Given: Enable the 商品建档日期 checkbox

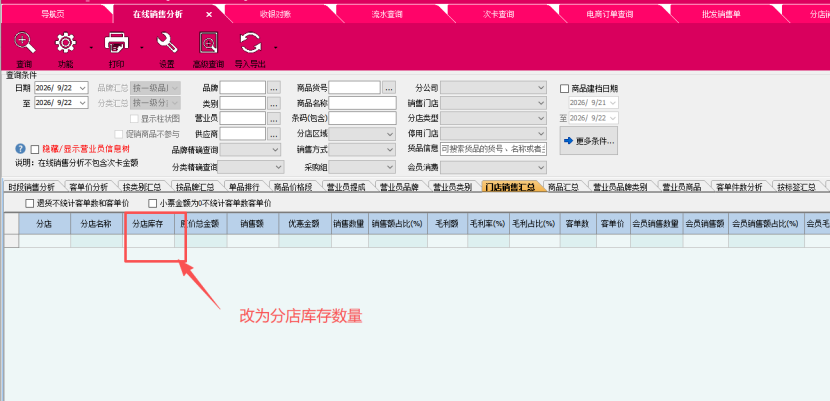Looking at the screenshot, I should point(564,88).
